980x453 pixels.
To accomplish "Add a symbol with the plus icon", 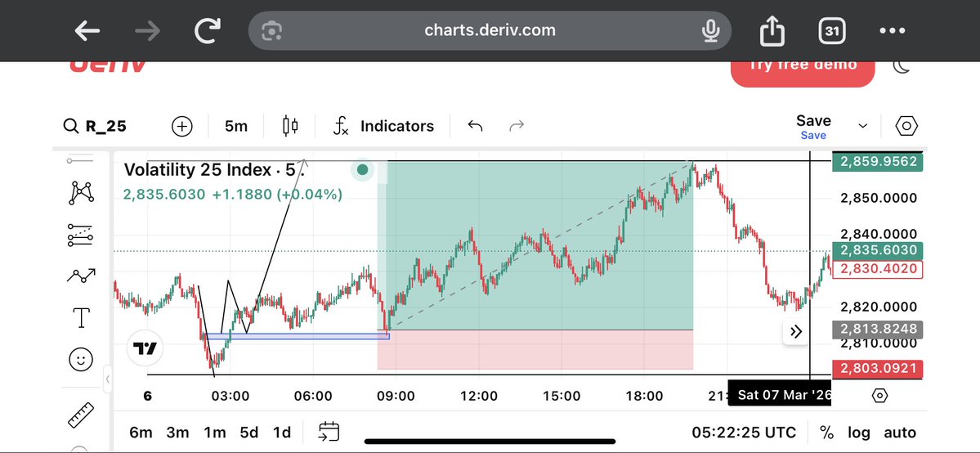I will click(182, 127).
